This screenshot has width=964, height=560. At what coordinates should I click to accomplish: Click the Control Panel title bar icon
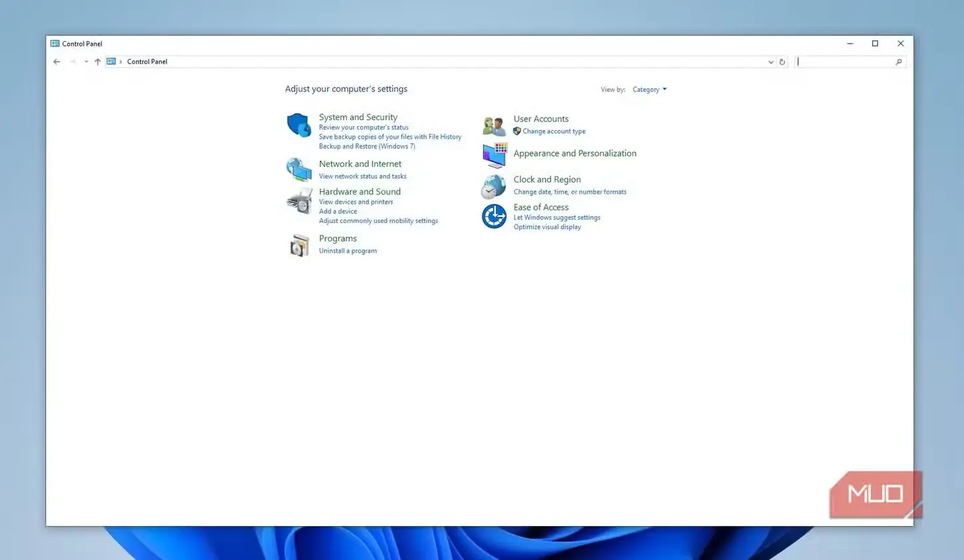click(x=55, y=44)
